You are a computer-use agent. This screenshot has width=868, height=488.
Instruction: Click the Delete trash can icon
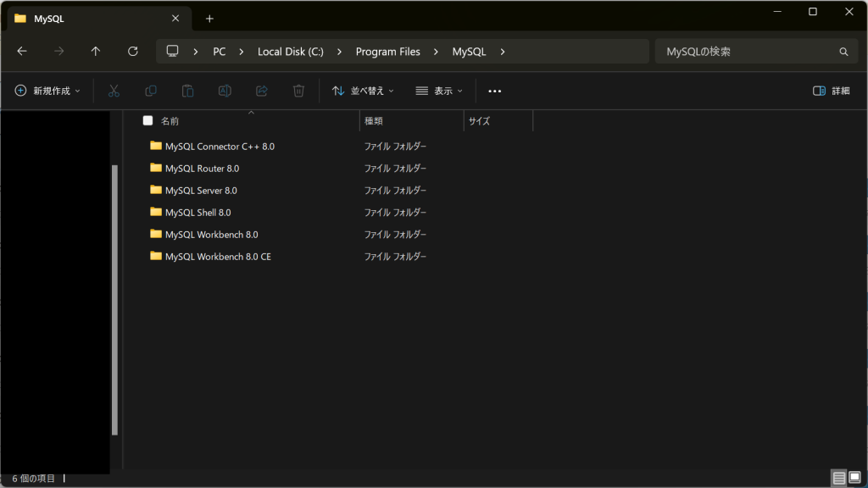point(298,91)
